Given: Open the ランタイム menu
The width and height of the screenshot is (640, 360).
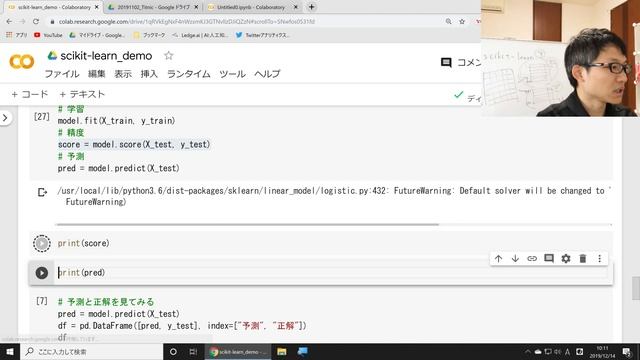Looking at the screenshot, I should (x=189, y=74).
